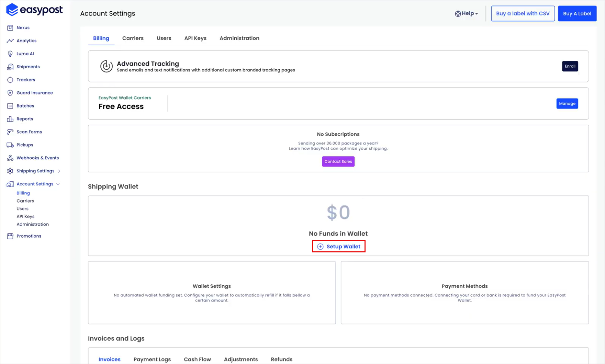Click the Shipments icon in sidebar

(x=10, y=67)
